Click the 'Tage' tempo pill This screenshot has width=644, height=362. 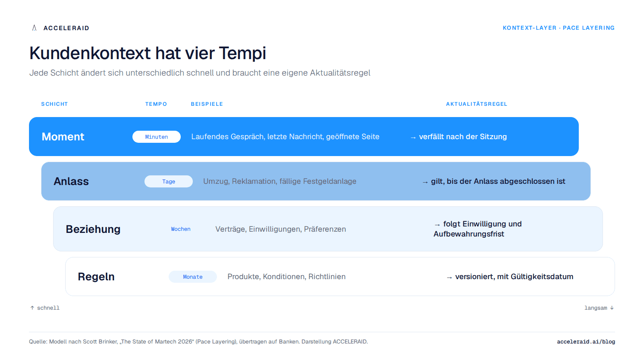[169, 181]
